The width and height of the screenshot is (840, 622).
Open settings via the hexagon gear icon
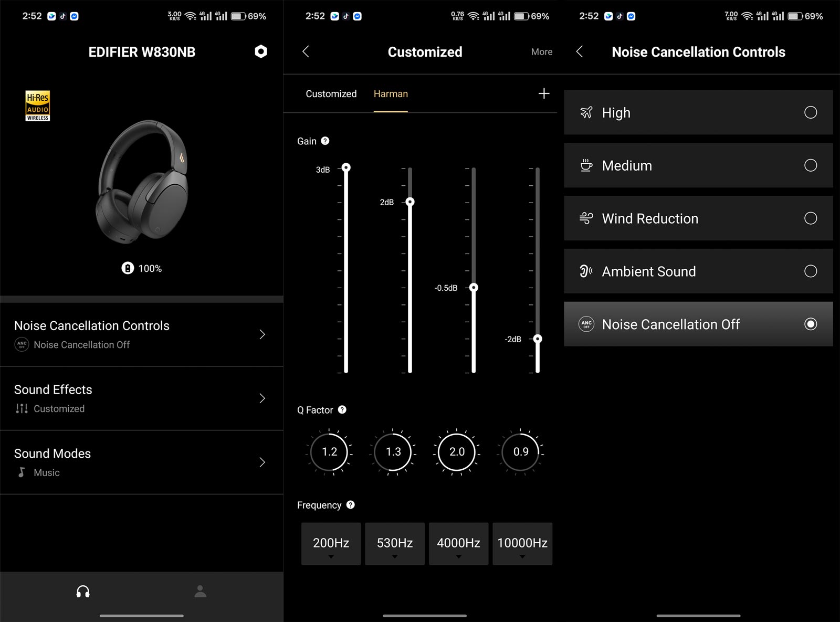coord(261,51)
